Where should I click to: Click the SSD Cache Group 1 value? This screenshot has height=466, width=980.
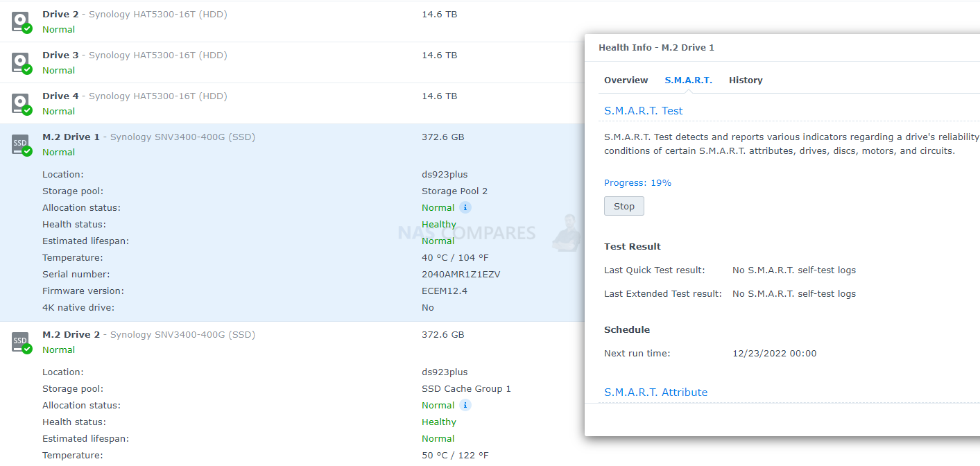pos(466,389)
